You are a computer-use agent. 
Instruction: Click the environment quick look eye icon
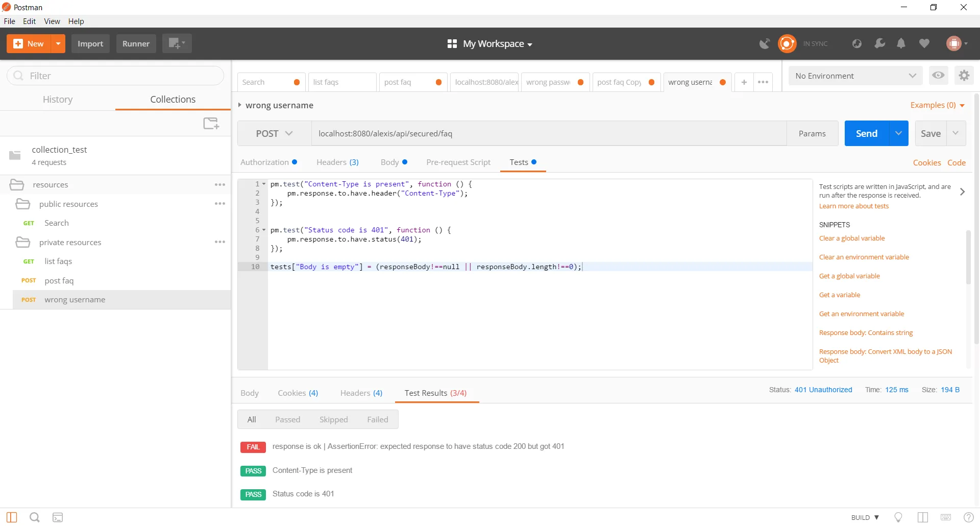pos(938,76)
